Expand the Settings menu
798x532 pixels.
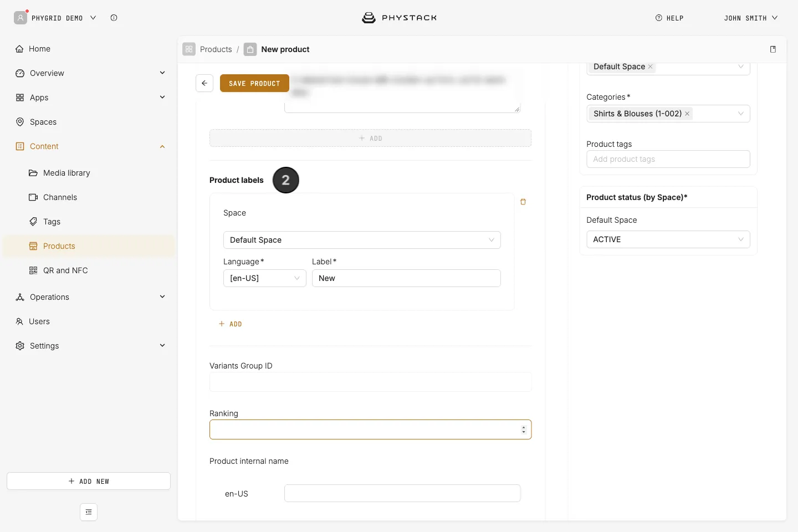pyautogui.click(x=162, y=345)
